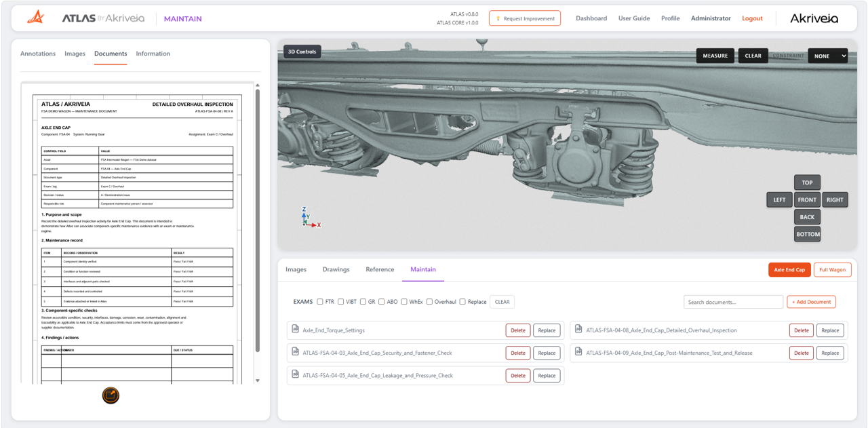
Task: Toggle the ABO exam checkbox
Action: [381, 302]
